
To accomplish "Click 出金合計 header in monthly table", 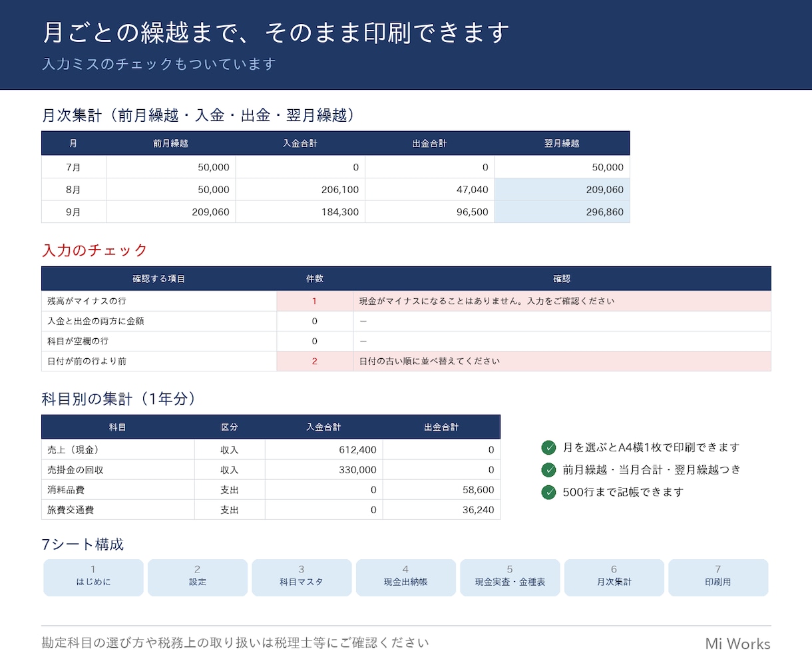I will point(430,144).
